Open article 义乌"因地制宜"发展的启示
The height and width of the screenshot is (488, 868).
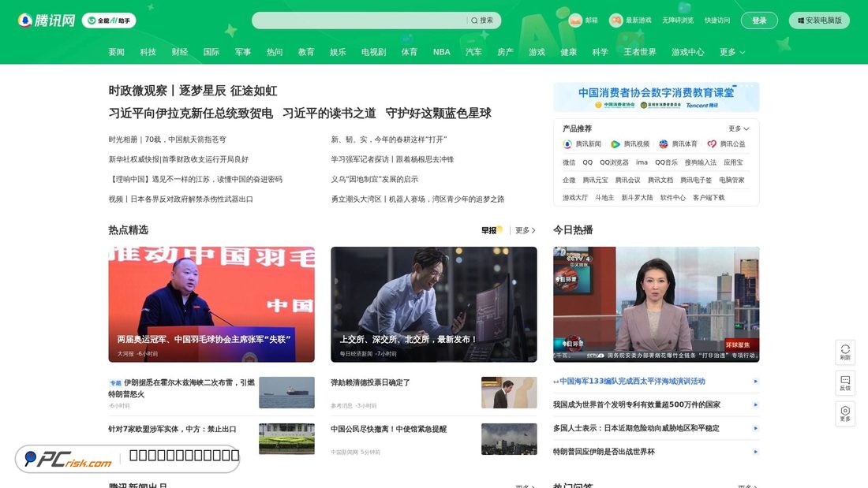click(x=374, y=179)
